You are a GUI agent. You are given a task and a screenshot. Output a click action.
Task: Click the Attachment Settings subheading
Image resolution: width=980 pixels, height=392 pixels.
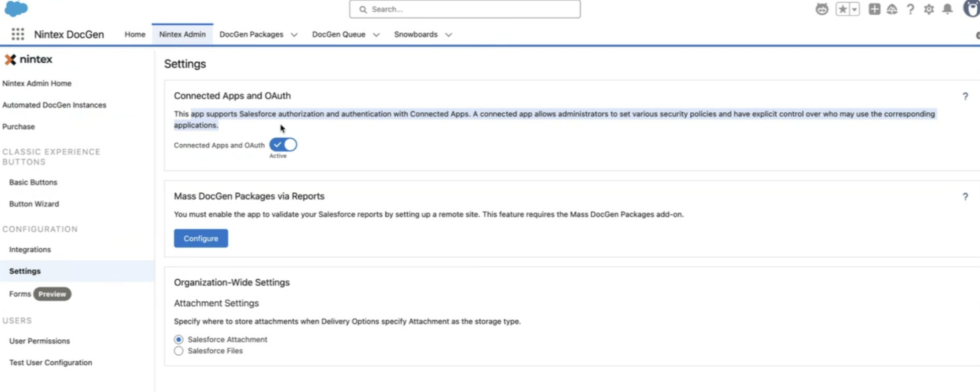coord(217,303)
